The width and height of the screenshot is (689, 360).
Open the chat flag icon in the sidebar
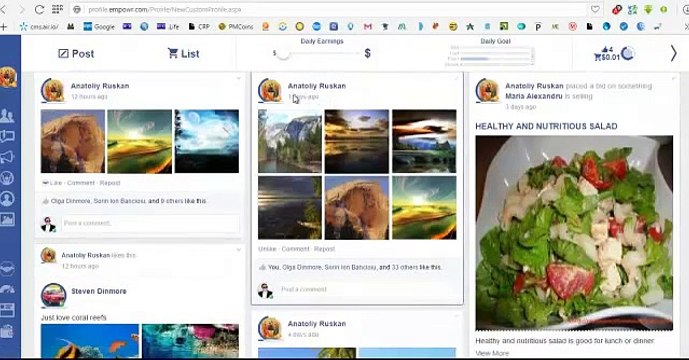[7, 136]
